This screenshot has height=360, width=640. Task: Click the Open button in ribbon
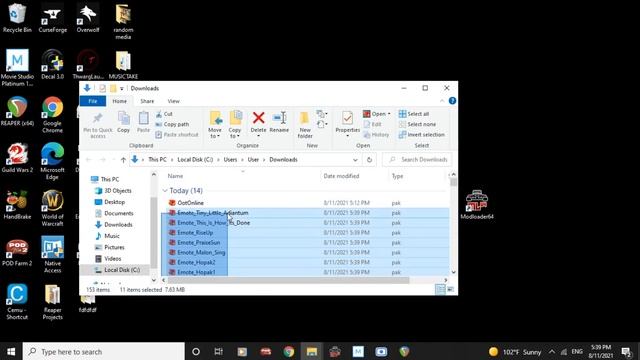pos(376,114)
